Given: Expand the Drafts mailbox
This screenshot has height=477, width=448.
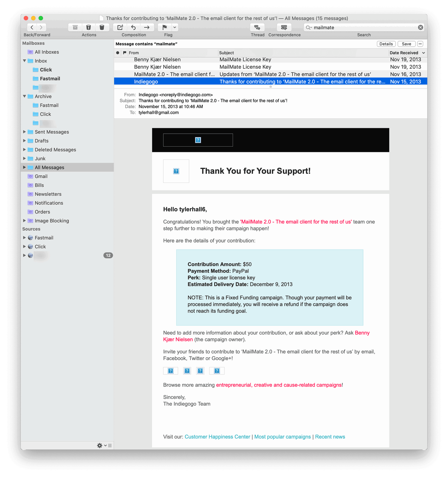Looking at the screenshot, I should [24, 141].
